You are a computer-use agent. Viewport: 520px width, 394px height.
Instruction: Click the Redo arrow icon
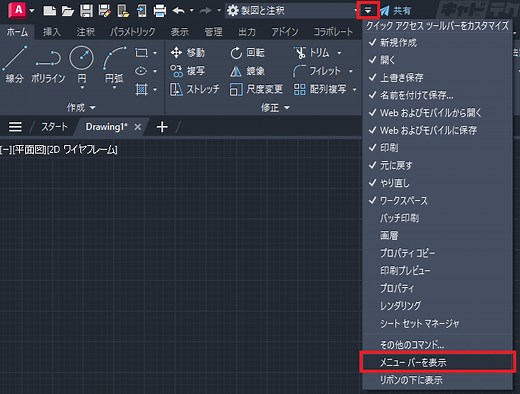tap(206, 11)
